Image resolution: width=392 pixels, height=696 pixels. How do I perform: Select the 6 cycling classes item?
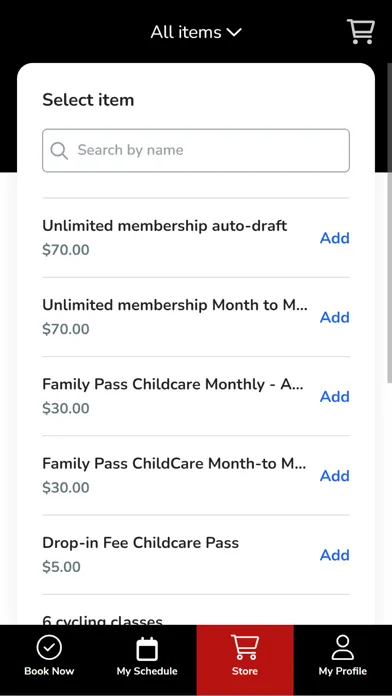(103, 620)
